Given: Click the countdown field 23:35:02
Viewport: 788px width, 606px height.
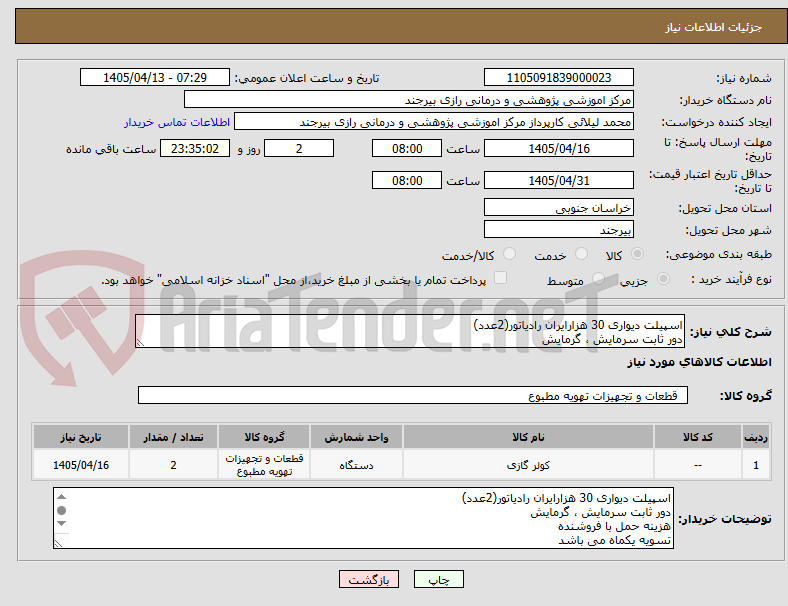Looking at the screenshot, I should click(x=195, y=148).
